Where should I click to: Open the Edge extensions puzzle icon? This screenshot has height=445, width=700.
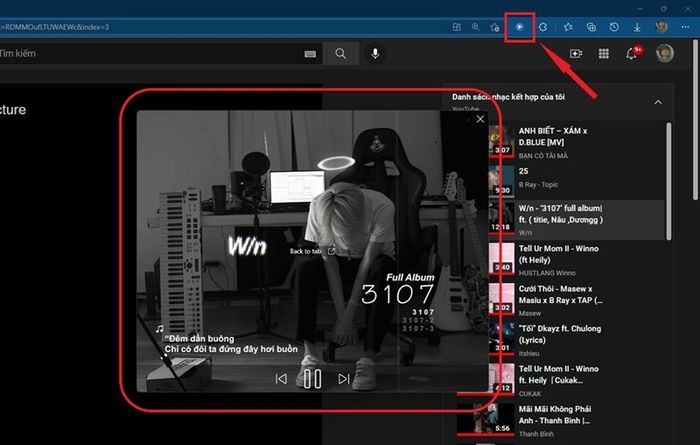click(543, 27)
